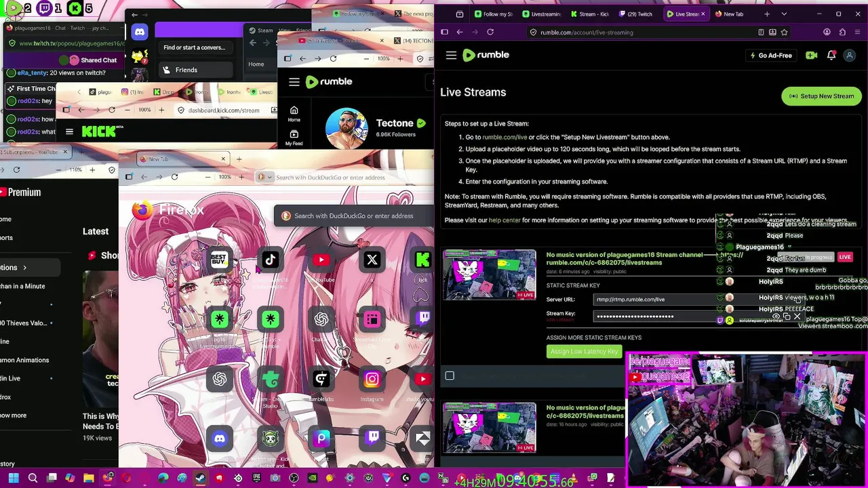Click the large DuckDuckGo search box on new tab
Image resolution: width=868 pixels, height=488 pixels.
(354, 216)
